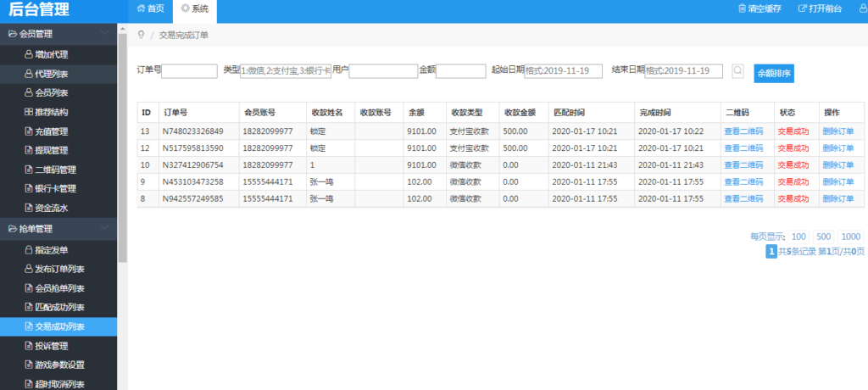Click 删除订单 for order ID 8
This screenshot has width=868, height=390.
pos(837,198)
